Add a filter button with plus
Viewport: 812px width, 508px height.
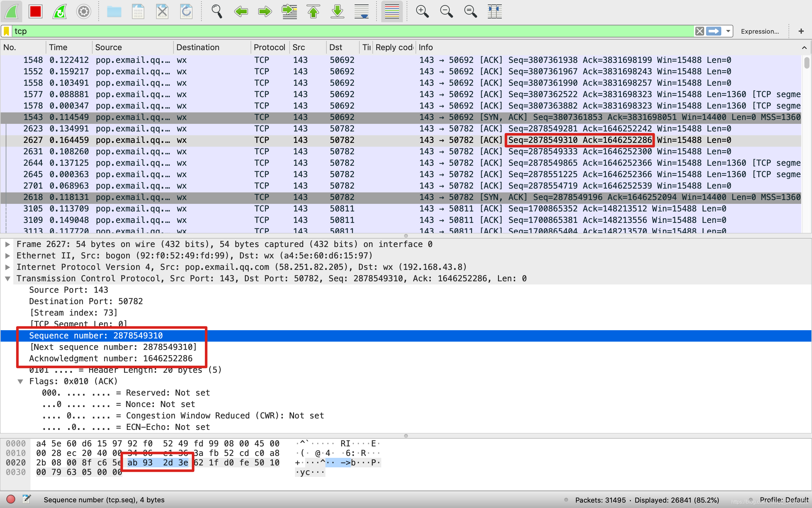tap(801, 31)
